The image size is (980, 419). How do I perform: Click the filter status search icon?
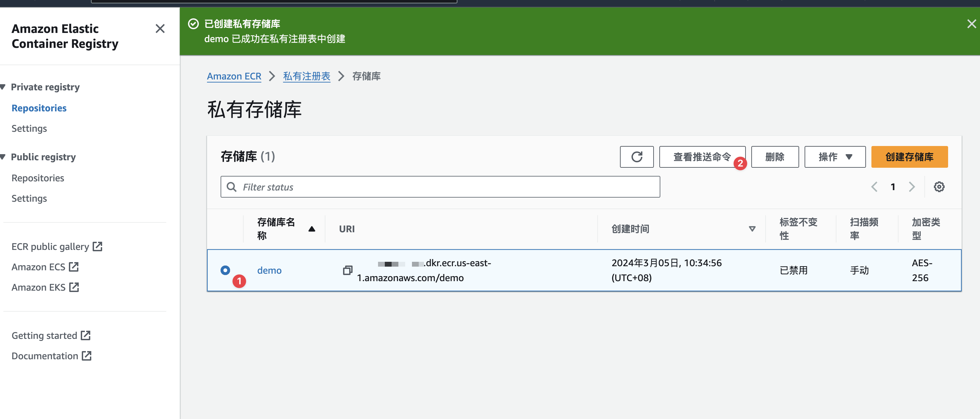tap(232, 186)
